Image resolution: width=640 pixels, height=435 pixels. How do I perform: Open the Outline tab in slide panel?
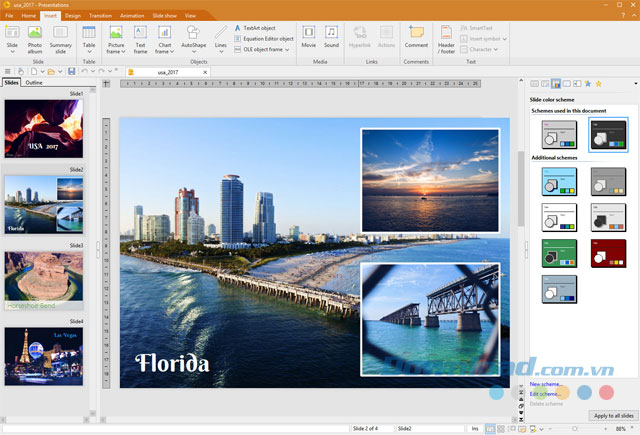pos(34,83)
